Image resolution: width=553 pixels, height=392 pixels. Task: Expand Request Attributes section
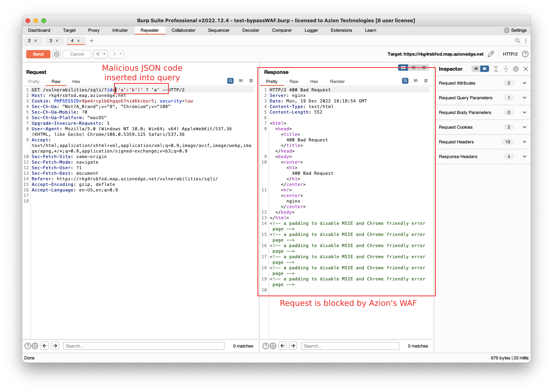click(524, 83)
